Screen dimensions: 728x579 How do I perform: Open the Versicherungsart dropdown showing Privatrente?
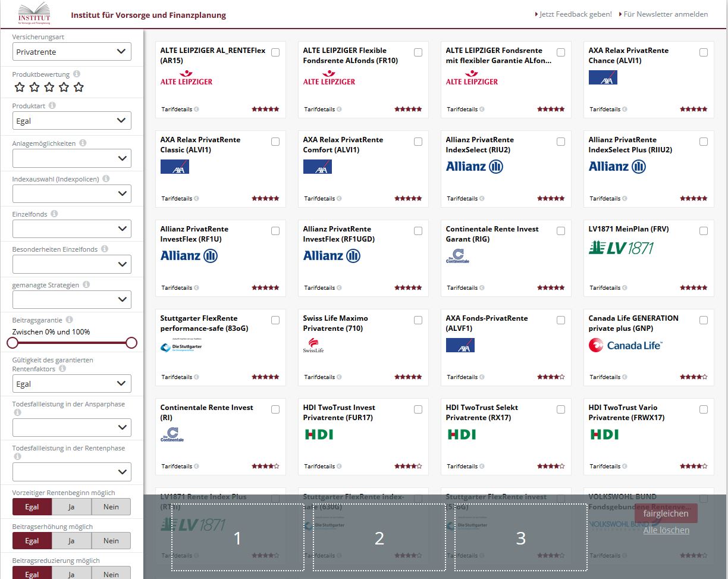(x=72, y=52)
